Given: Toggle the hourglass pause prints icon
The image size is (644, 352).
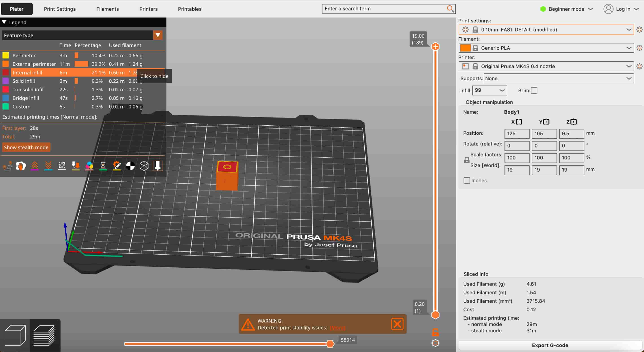Looking at the screenshot, I should 103,166.
